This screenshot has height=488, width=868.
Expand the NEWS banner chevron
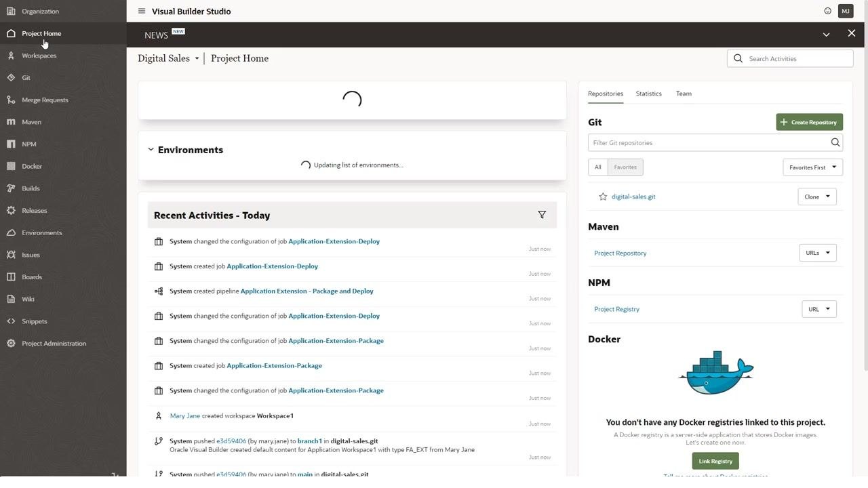(826, 35)
